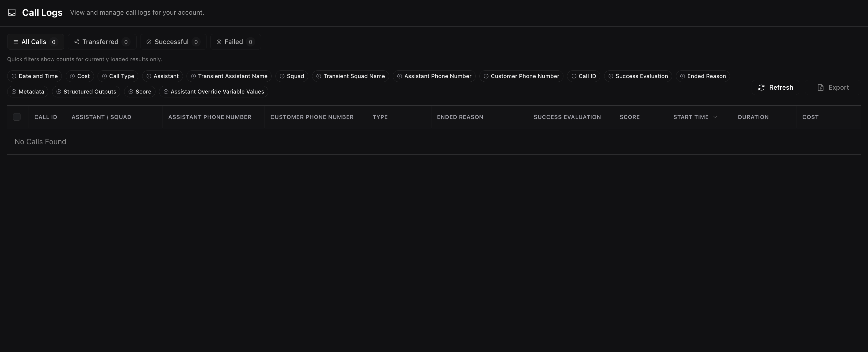Open the Squad filter dropdown
The width and height of the screenshot is (868, 352).
(292, 76)
